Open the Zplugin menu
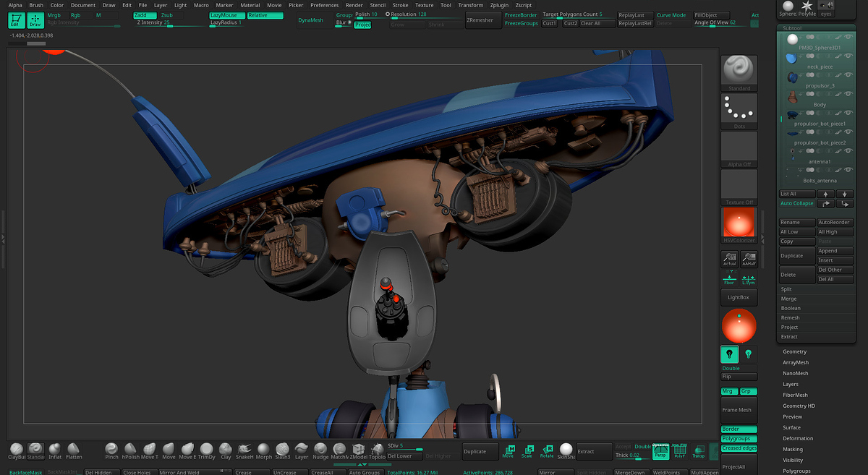 (499, 5)
